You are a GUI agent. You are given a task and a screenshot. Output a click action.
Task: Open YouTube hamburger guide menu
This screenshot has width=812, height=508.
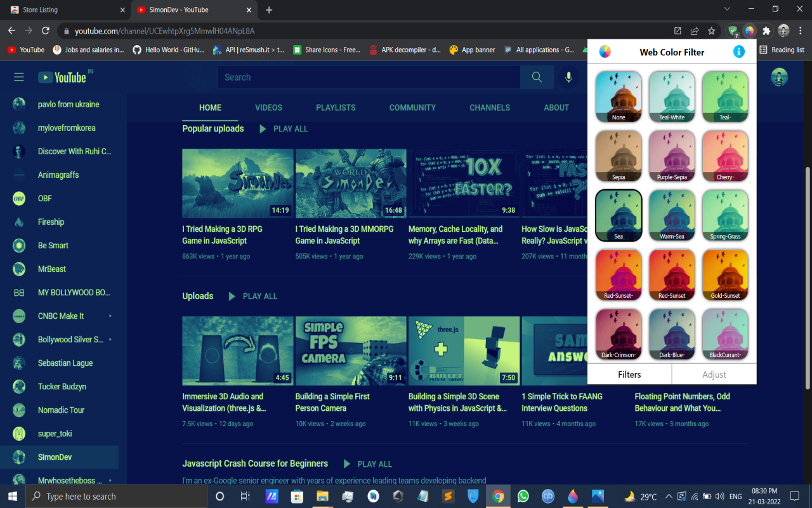19,77
